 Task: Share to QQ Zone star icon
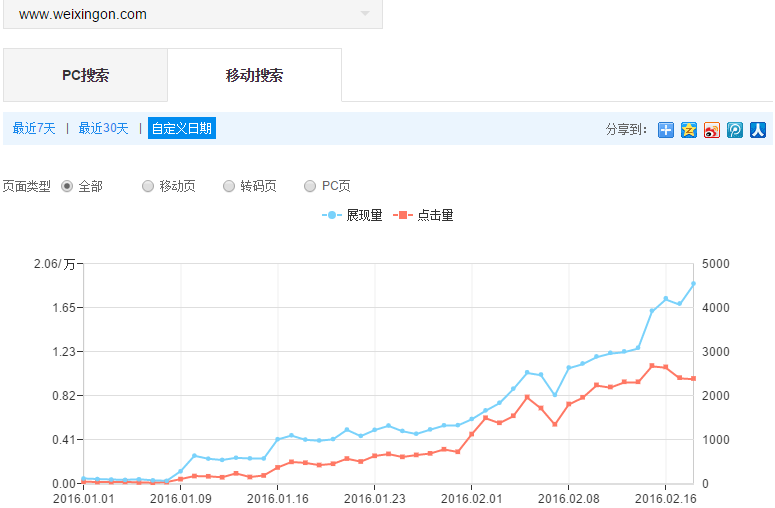pyautogui.click(x=689, y=129)
